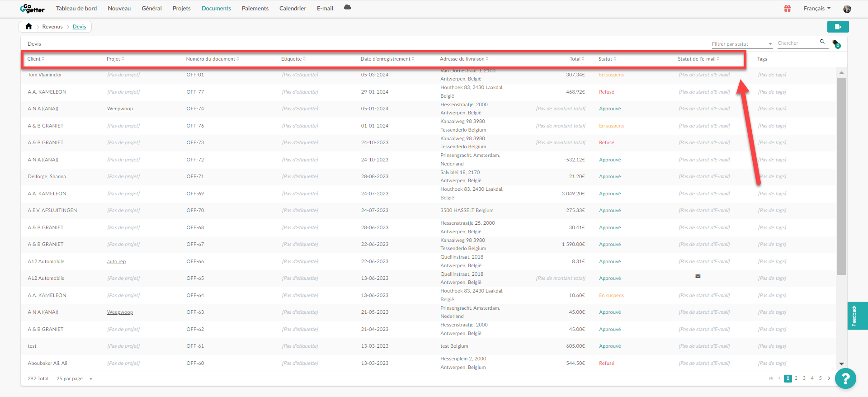Open the Tableau de bord menu
The image size is (868, 397).
tap(76, 8)
